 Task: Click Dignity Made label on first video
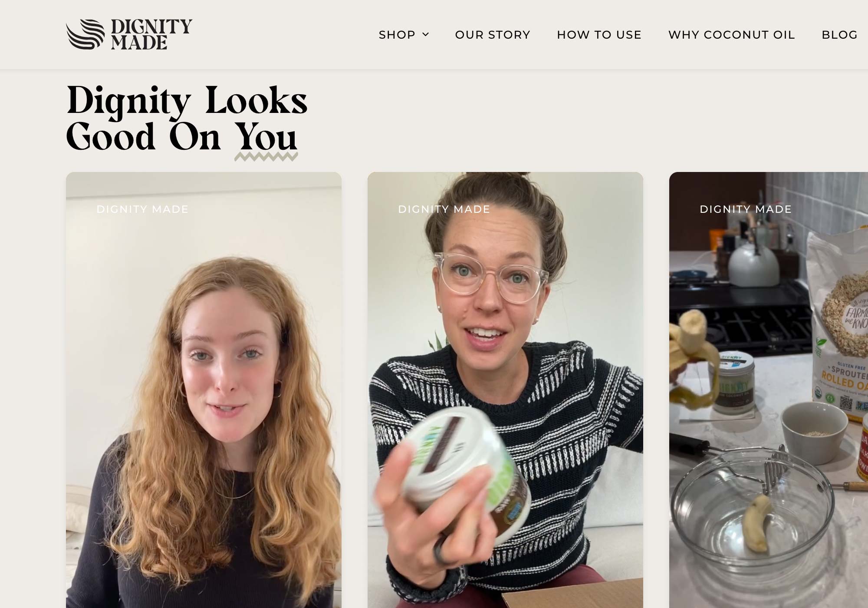(x=142, y=209)
